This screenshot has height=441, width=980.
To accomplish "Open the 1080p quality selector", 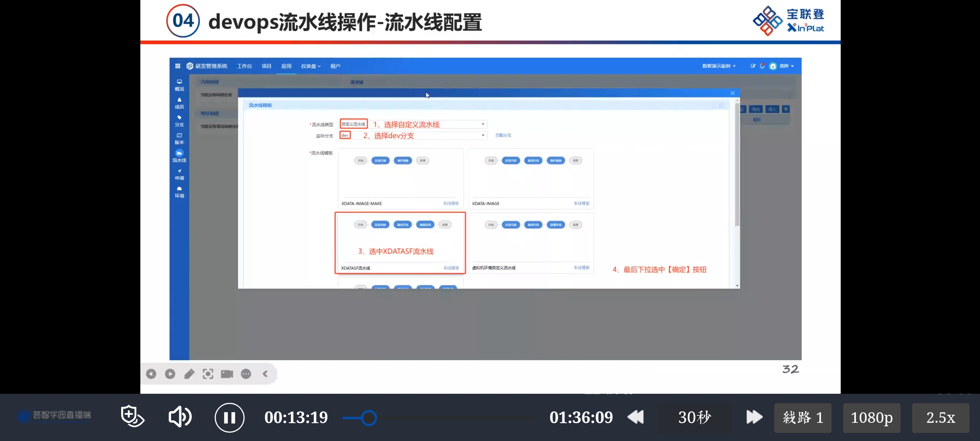I will click(871, 418).
